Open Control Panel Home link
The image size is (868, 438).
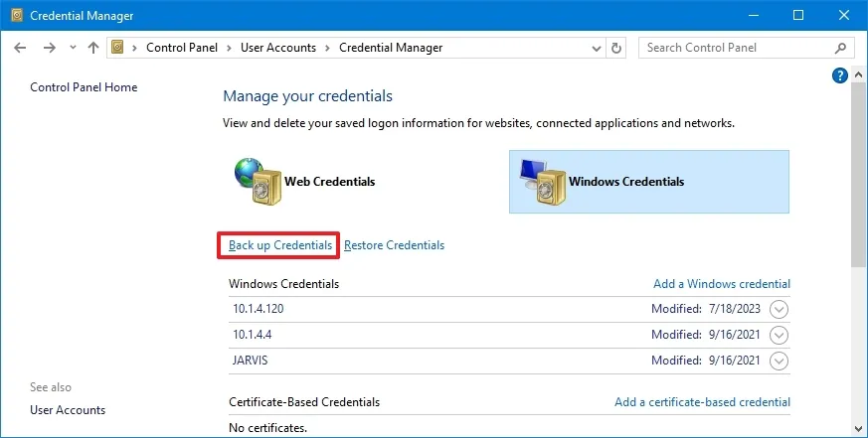(x=84, y=86)
